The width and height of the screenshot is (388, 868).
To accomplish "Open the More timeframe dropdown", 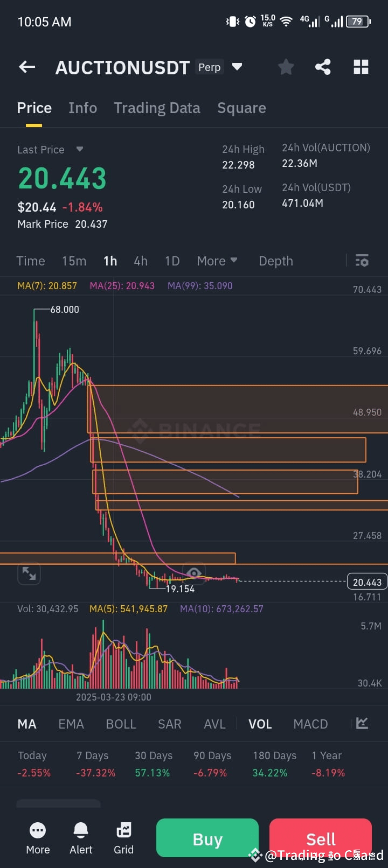I will 217,261.
